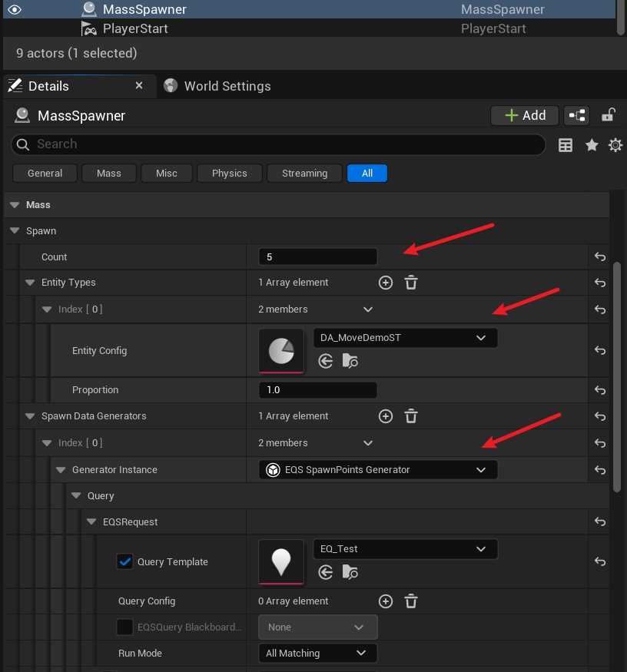The width and height of the screenshot is (627, 672).
Task: Click the favorites star icon
Action: [592, 144]
